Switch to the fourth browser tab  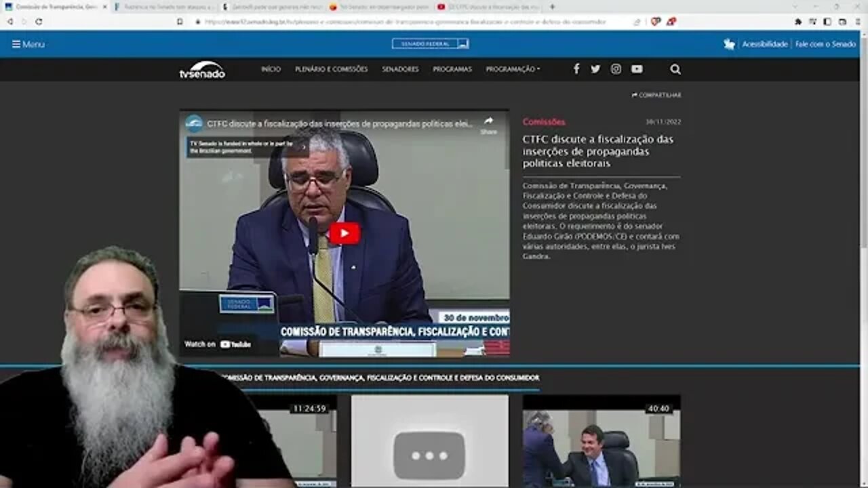pos(378,7)
